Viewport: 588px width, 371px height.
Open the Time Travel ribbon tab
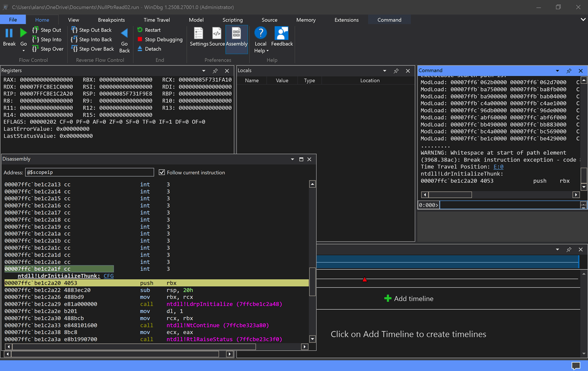(x=156, y=20)
